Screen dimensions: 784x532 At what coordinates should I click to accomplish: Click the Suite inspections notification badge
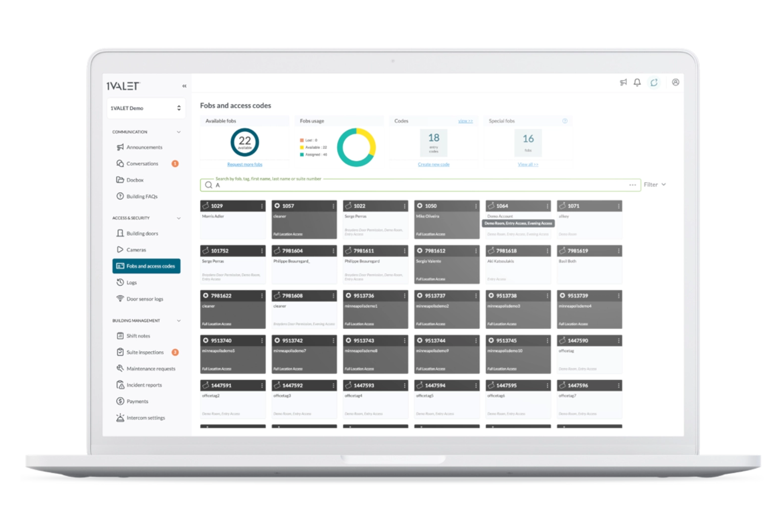coord(175,352)
